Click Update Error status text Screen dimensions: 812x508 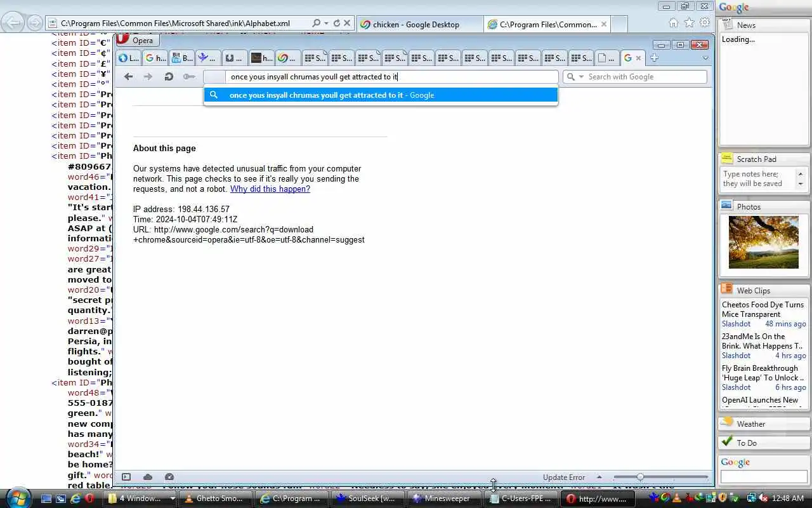point(564,478)
